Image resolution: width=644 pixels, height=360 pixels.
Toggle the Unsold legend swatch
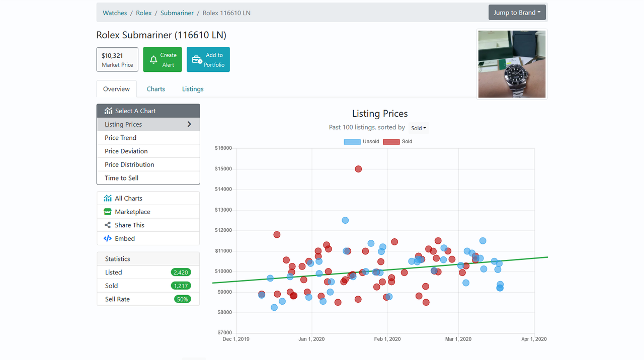[x=352, y=142]
